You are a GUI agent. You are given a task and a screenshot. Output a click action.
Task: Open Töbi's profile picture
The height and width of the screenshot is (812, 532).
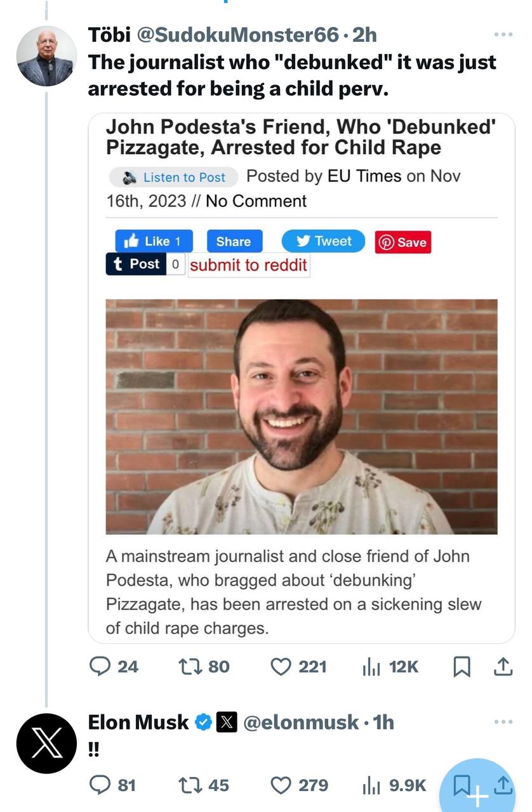(46, 56)
